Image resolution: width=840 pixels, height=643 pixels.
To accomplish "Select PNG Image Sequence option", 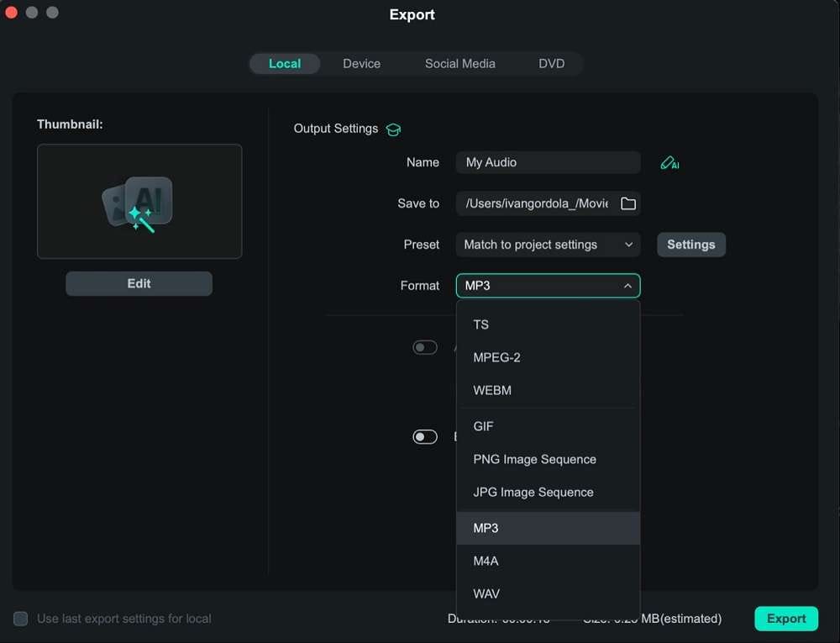I will [548, 459].
